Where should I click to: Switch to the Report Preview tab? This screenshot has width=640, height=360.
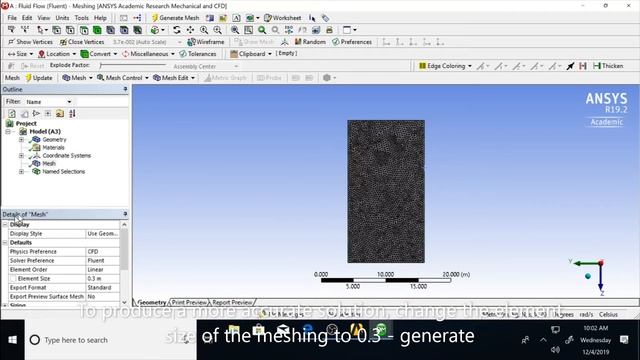point(232,302)
